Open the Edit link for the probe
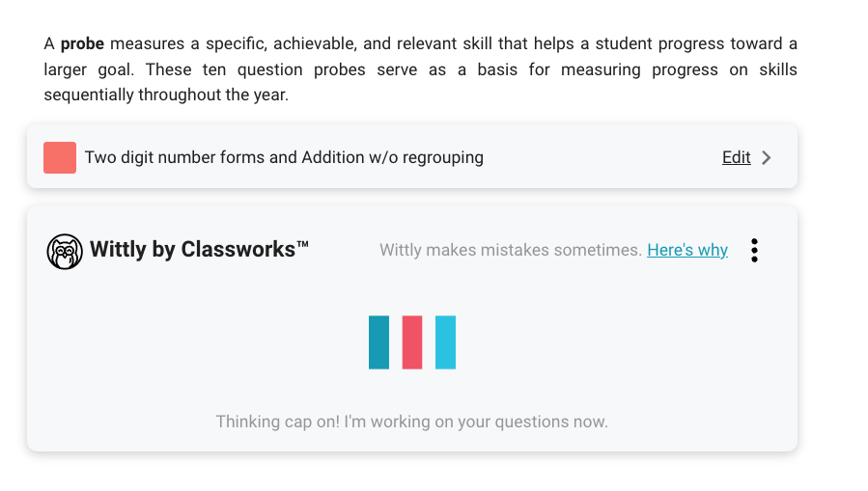The width and height of the screenshot is (868, 491). [x=737, y=157]
